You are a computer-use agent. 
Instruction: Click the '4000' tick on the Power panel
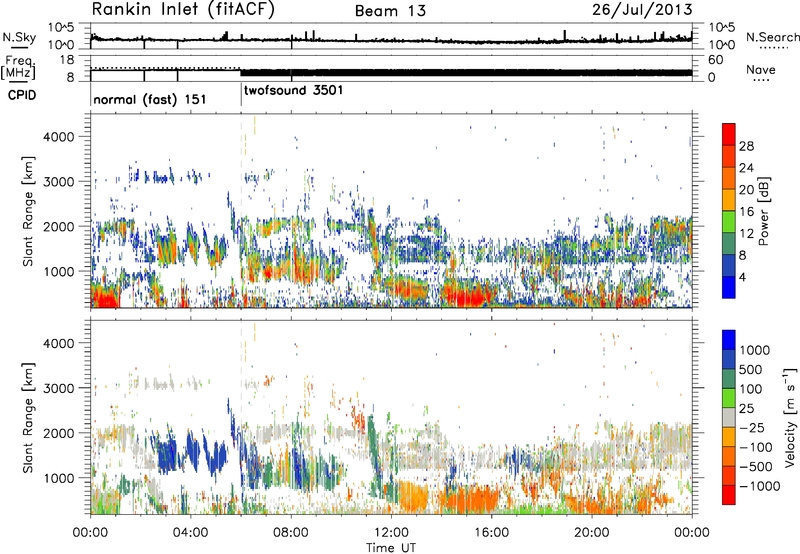coord(58,137)
